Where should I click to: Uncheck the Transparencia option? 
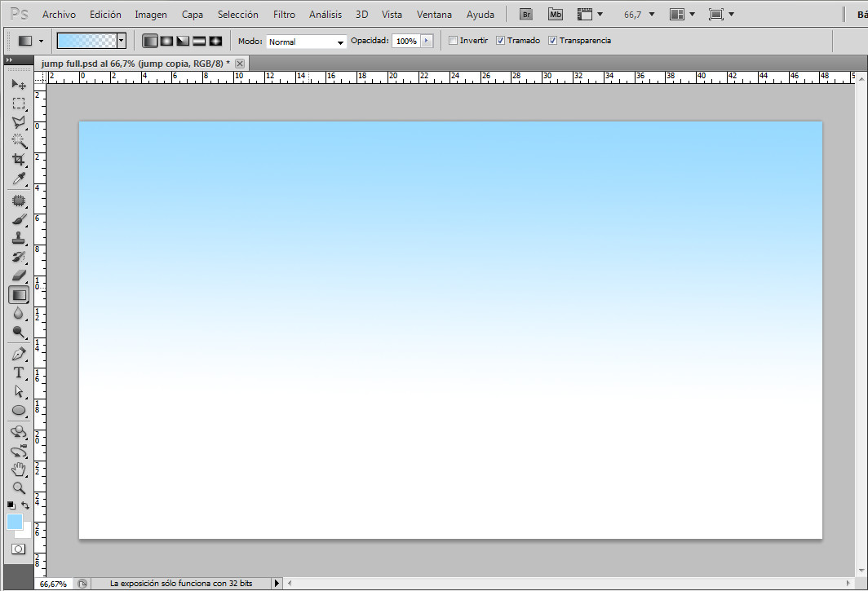tap(552, 40)
